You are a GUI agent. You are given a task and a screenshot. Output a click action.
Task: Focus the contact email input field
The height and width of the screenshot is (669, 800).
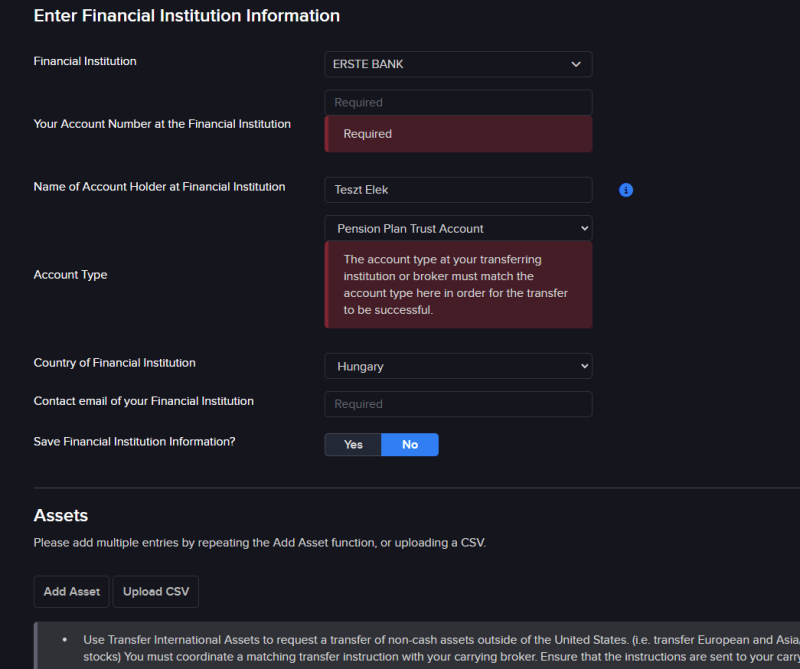(458, 404)
